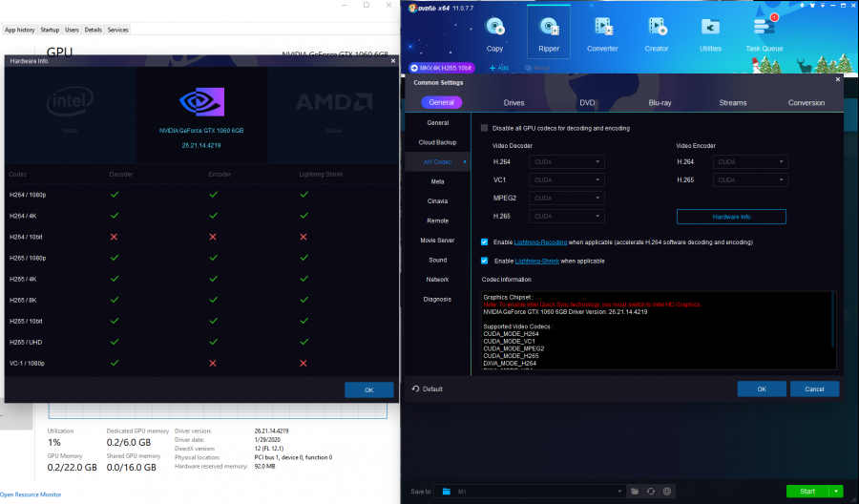Click the Hardware Info button
The height and width of the screenshot is (504, 859).
731,217
